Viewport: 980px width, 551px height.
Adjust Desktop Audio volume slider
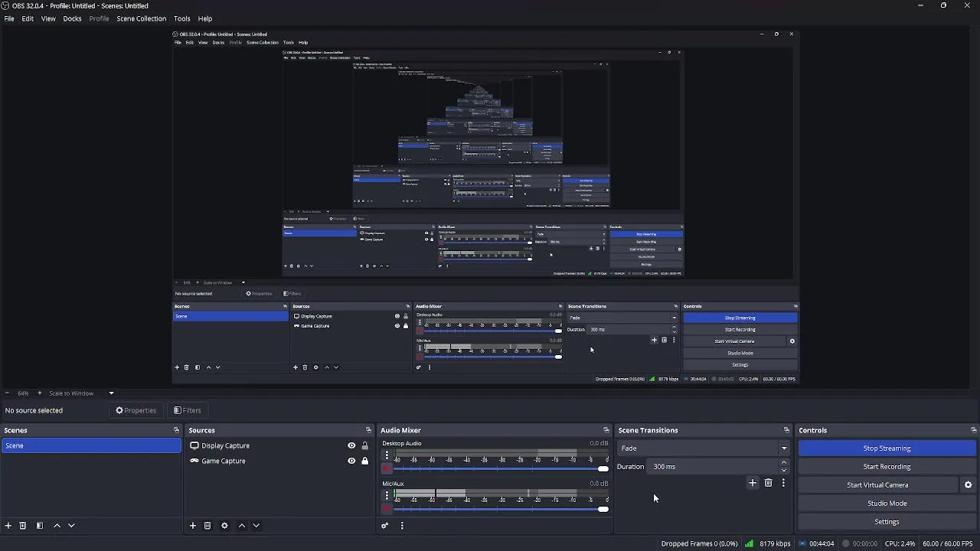pyautogui.click(x=502, y=468)
